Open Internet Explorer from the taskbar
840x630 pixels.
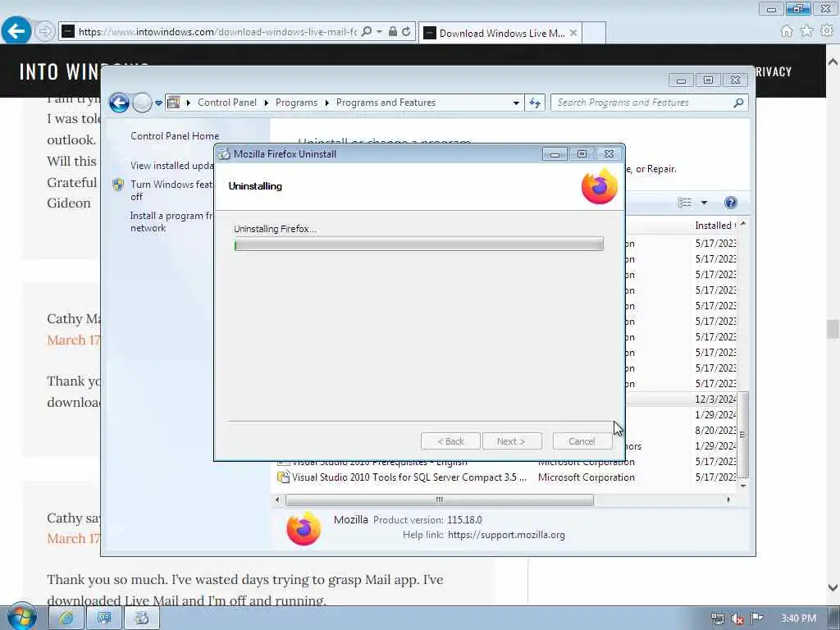(66, 619)
